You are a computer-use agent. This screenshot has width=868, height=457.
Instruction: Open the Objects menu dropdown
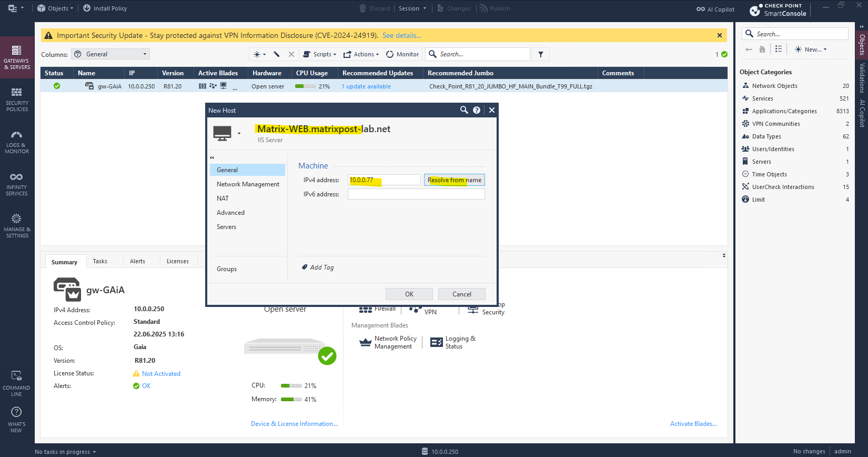click(55, 8)
